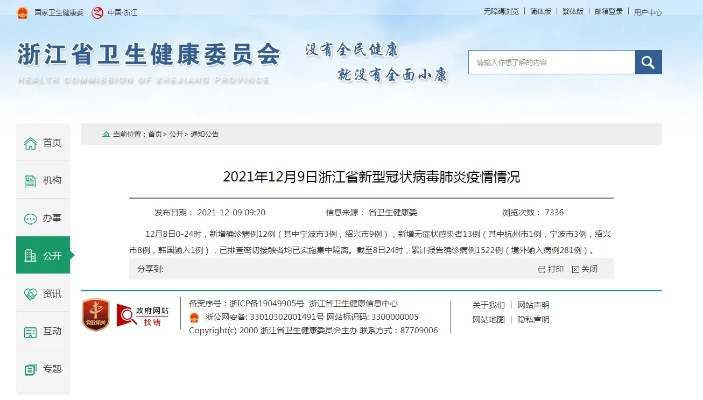Switch to 简体版 version

(541, 12)
